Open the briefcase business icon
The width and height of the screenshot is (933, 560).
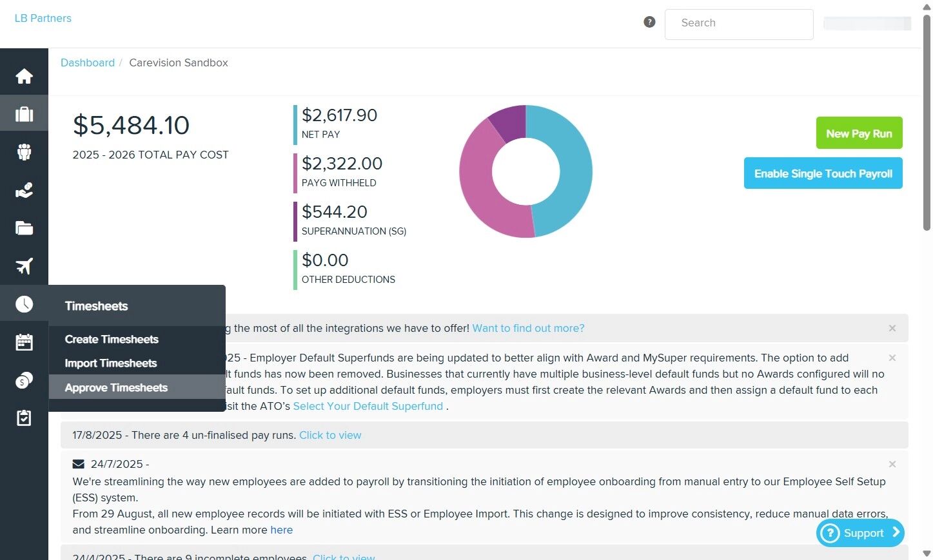pos(24,114)
